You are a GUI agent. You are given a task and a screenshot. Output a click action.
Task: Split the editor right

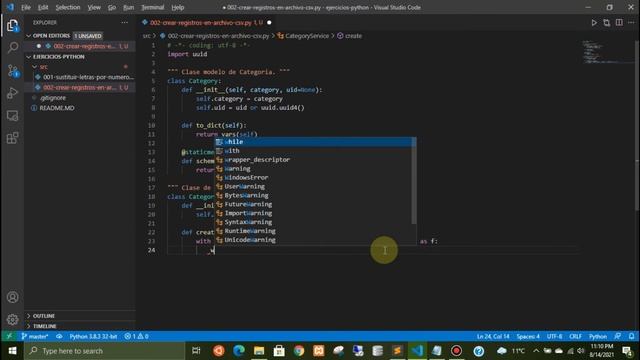point(619,22)
